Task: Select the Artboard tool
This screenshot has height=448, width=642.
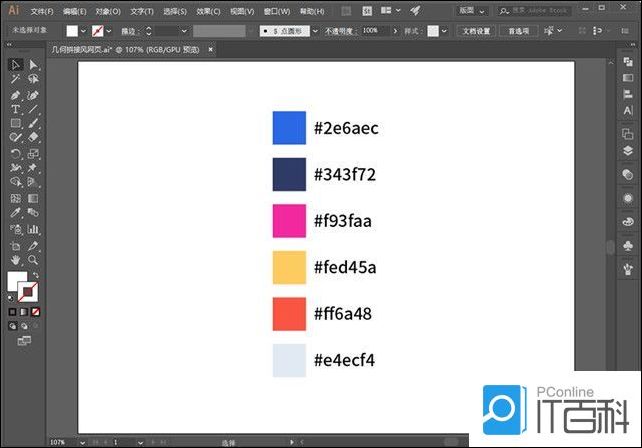Action: coord(16,246)
